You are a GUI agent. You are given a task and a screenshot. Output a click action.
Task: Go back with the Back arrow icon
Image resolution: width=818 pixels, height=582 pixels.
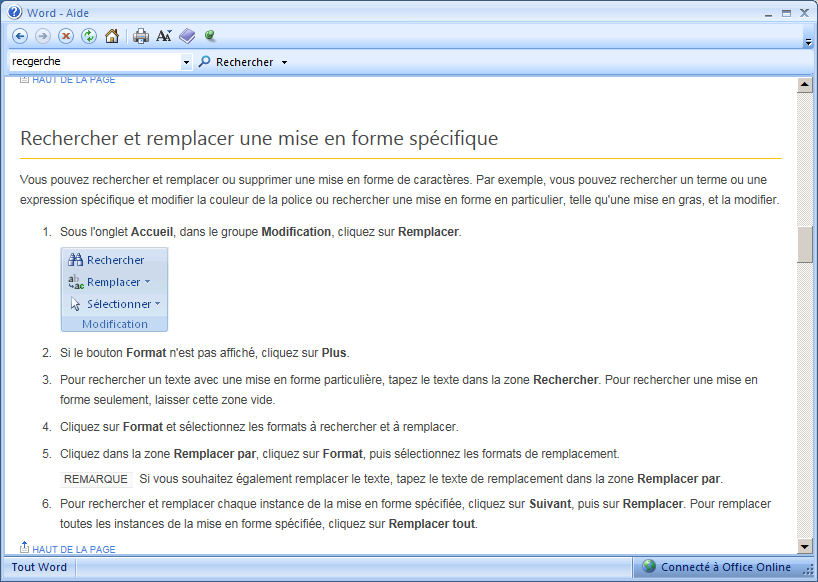20,36
